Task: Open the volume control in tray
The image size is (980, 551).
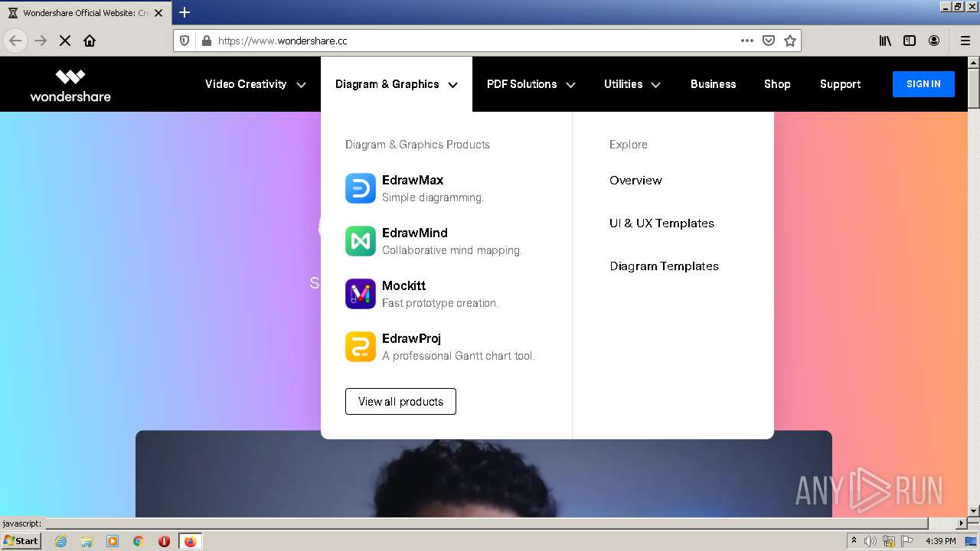Action: coord(871,541)
